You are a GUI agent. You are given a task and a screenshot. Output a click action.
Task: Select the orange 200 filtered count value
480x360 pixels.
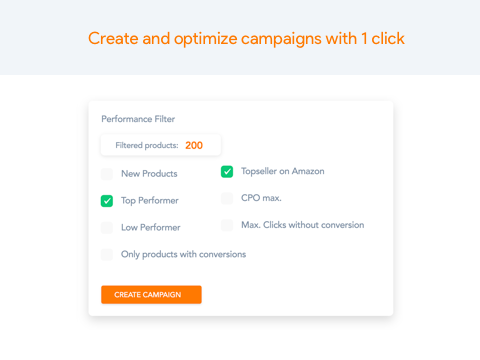194,145
